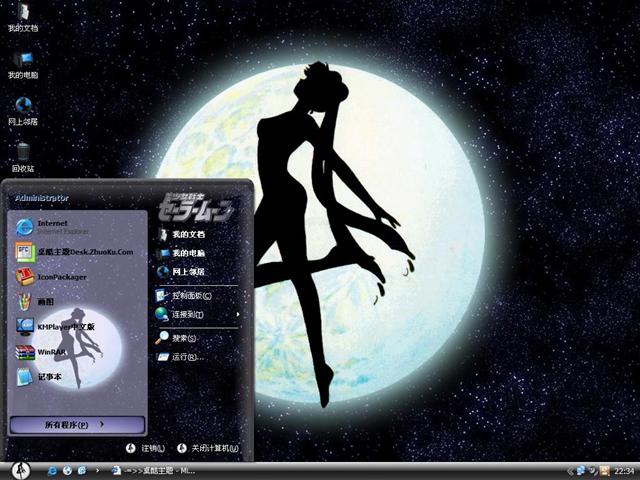Image resolution: width=640 pixels, height=480 pixels.
Task: Launch IconPackager from Start menu
Action: 77,277
